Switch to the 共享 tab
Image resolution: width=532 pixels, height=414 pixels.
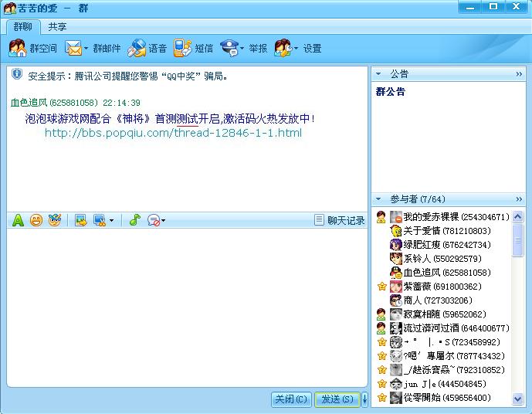coord(57,26)
